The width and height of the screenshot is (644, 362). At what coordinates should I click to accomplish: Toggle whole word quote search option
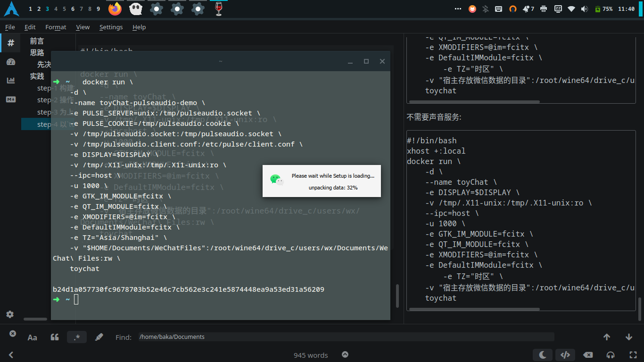tap(55, 337)
